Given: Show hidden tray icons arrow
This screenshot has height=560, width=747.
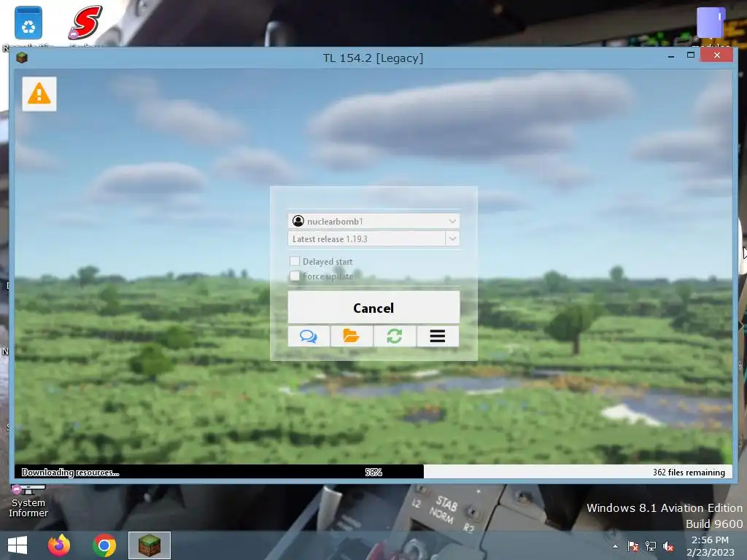Looking at the screenshot, I should tap(615, 546).
